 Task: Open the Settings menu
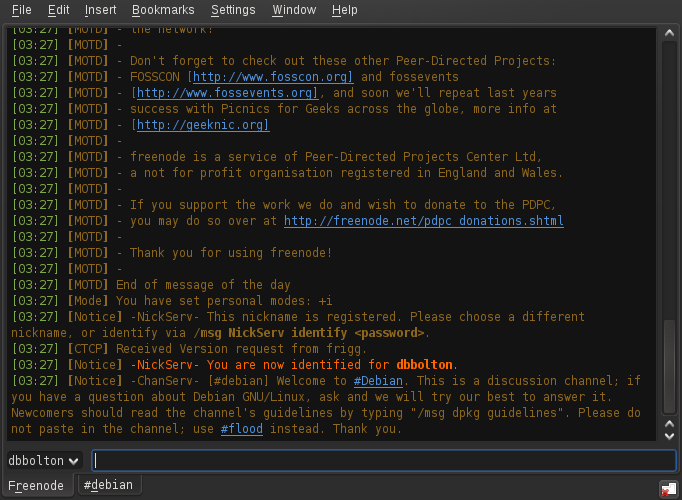click(x=233, y=10)
